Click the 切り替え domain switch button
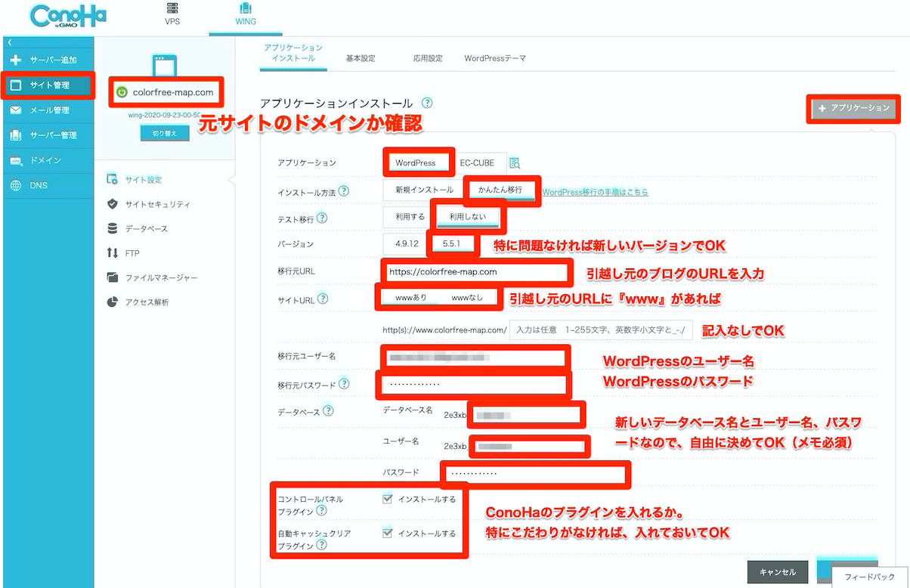This screenshot has height=588, width=910. tap(165, 132)
